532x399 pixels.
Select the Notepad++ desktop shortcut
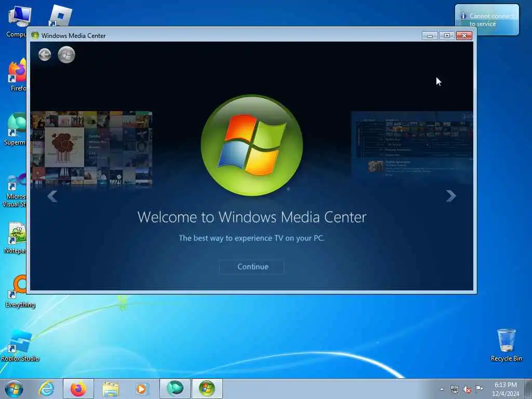[15, 237]
